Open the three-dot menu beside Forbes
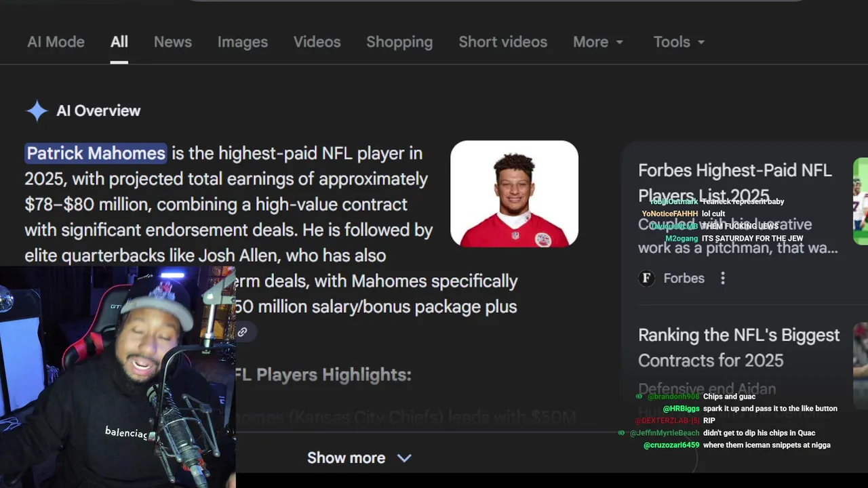The height and width of the screenshot is (488, 868). click(723, 278)
